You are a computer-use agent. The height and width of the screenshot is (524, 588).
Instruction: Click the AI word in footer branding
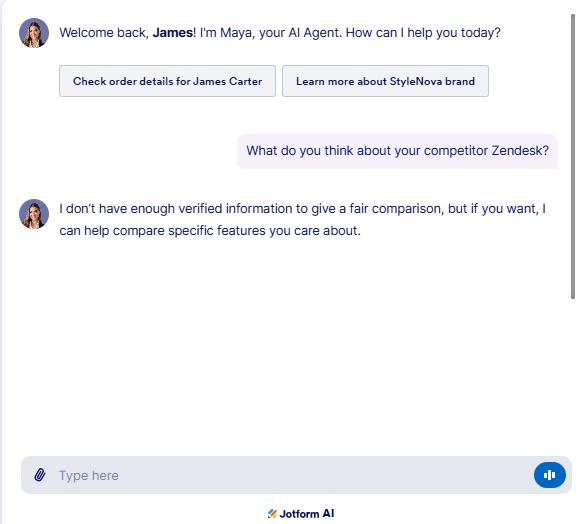click(x=328, y=513)
